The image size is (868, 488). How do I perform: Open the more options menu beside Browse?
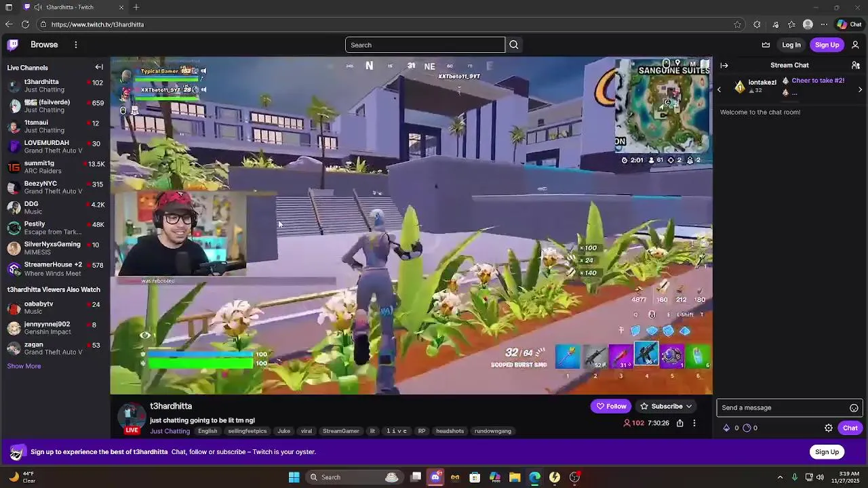point(76,45)
